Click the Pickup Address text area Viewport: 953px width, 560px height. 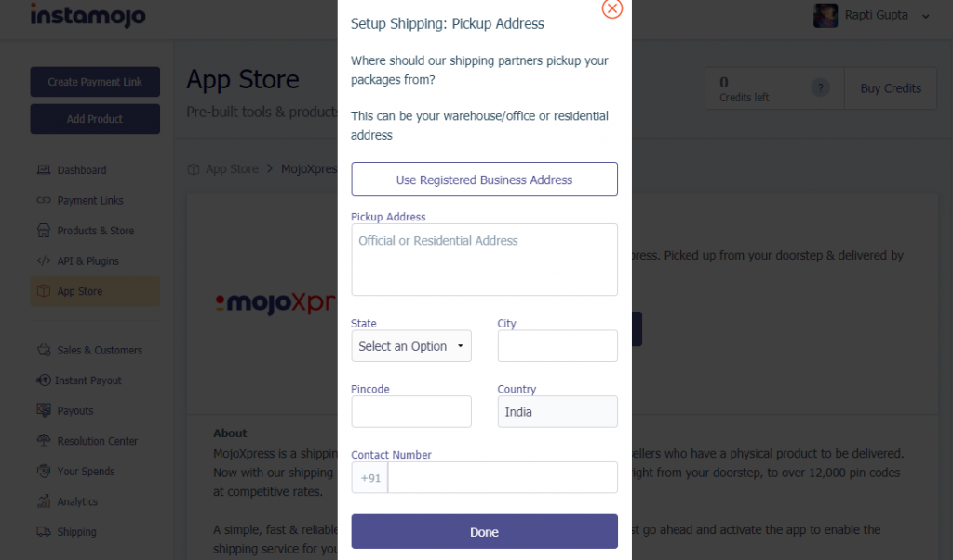coord(484,260)
